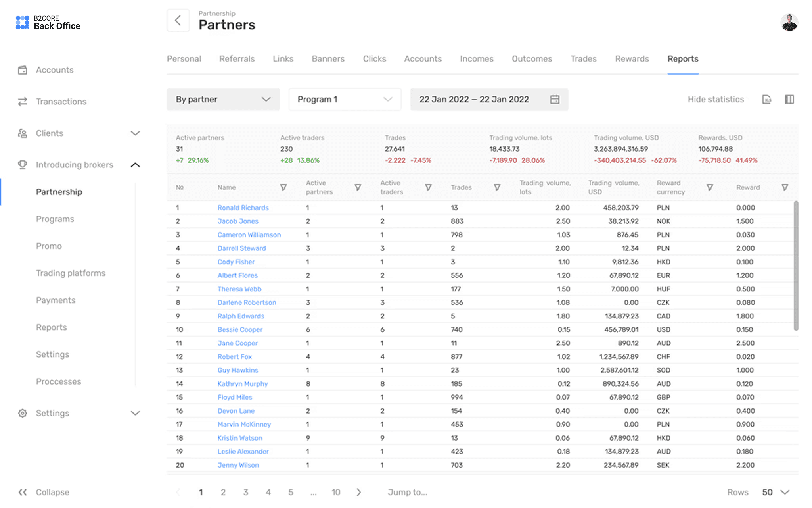Screen dimensions: 812x508
Task: Collapse the left sidebar
Action: pos(44,492)
